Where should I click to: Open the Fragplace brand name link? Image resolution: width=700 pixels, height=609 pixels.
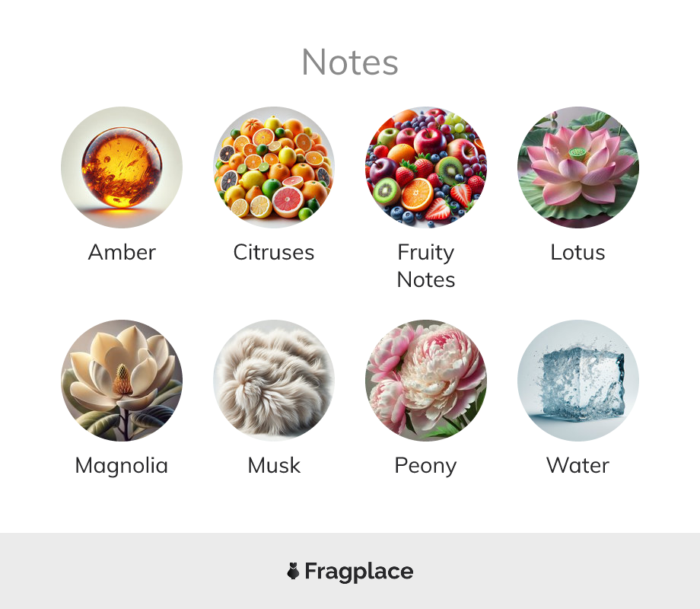pyautogui.click(x=359, y=572)
